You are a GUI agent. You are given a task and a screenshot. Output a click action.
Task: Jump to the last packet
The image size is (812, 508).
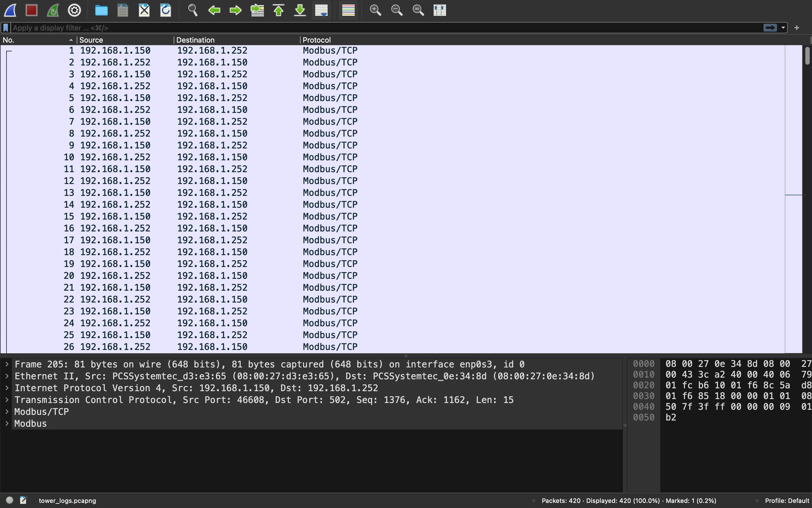[300, 10]
